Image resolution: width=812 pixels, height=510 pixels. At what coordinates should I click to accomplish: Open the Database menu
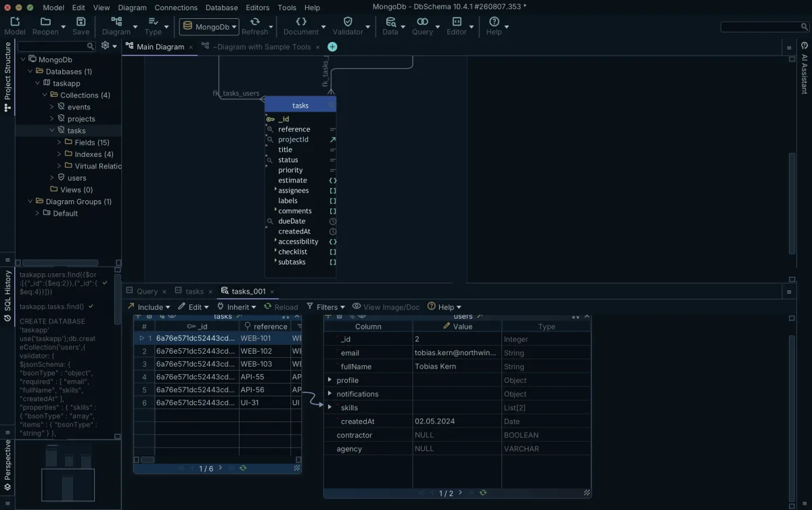pyautogui.click(x=221, y=7)
